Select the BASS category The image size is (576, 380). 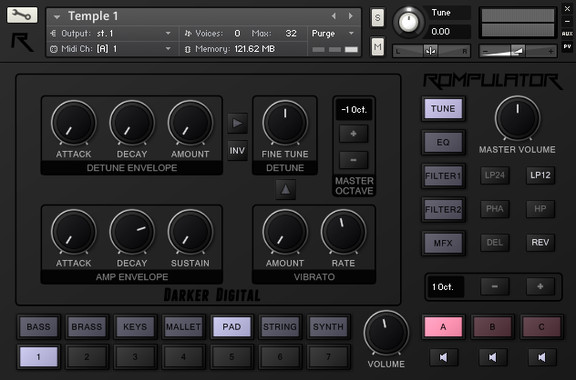[x=39, y=327]
